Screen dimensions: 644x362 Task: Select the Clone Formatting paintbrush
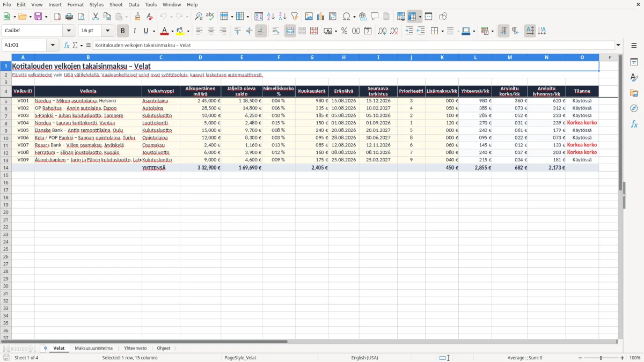138,17
